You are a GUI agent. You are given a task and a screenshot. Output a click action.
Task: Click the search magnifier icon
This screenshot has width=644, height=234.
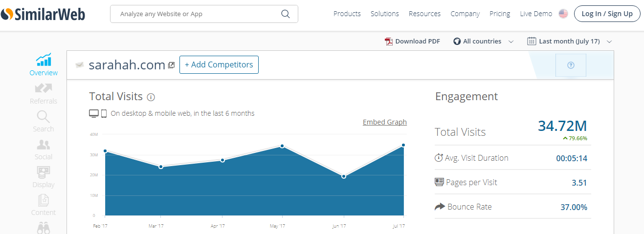click(x=286, y=14)
